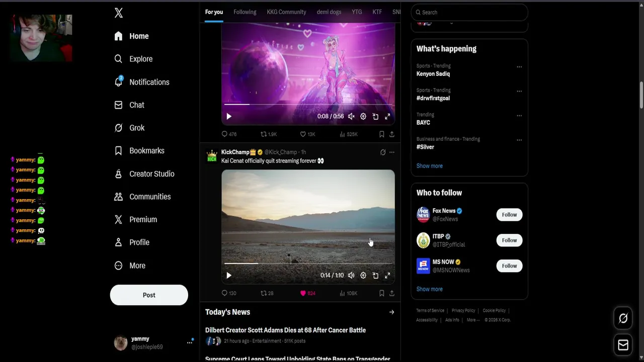644x362 pixels.
Task: Seek on disco ball video progress bar
Action: (308, 105)
